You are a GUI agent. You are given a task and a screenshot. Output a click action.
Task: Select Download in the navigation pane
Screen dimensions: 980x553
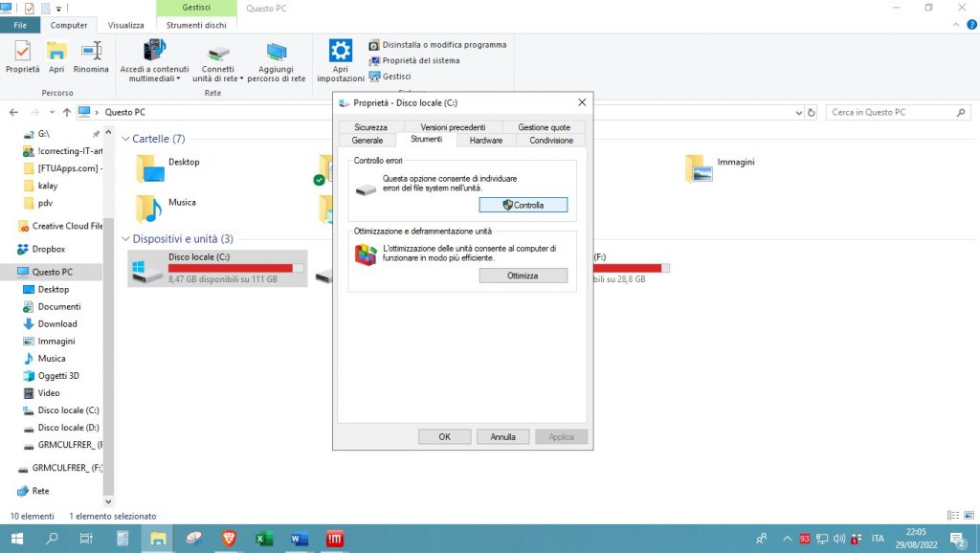[57, 324]
